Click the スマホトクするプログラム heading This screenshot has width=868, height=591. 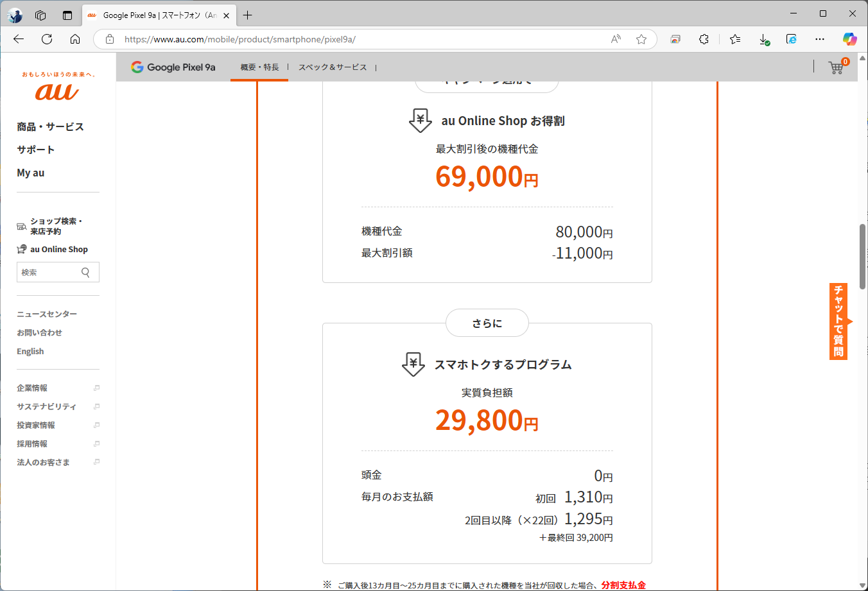point(503,364)
